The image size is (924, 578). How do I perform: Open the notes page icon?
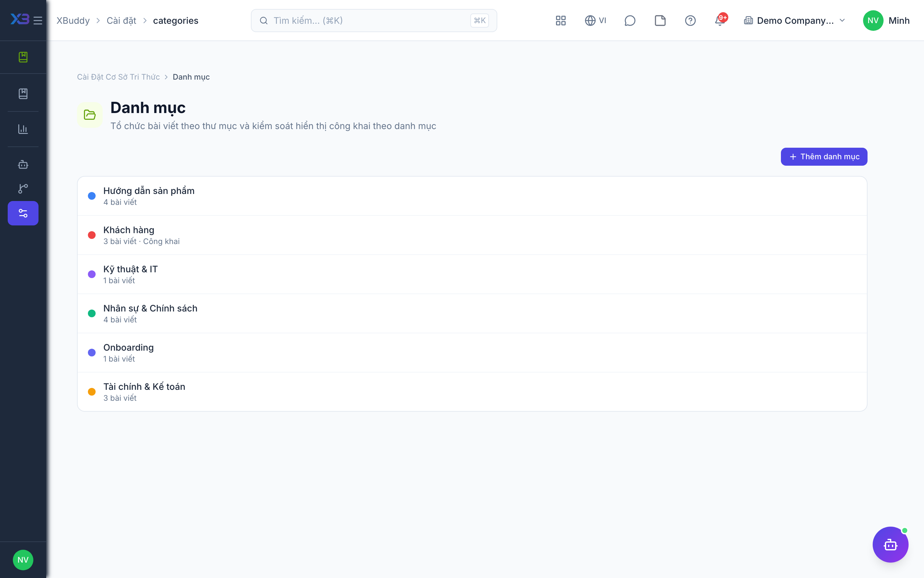pos(660,20)
